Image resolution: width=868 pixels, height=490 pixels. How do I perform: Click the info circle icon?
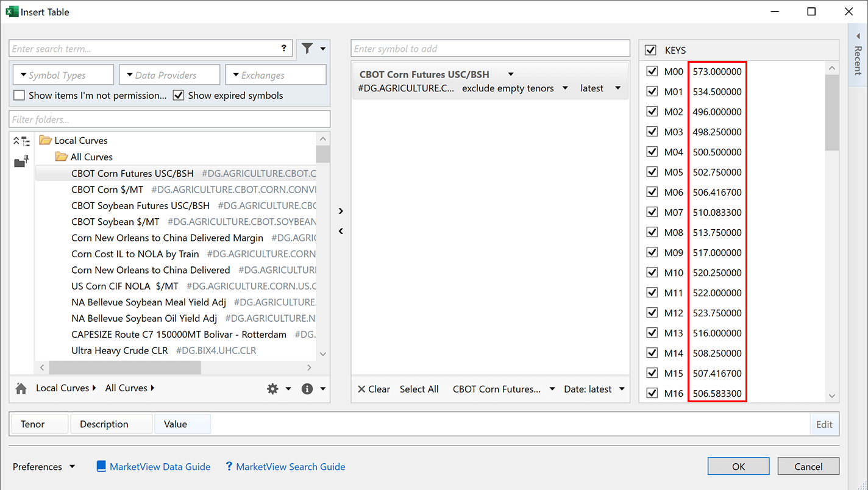pyautogui.click(x=307, y=389)
